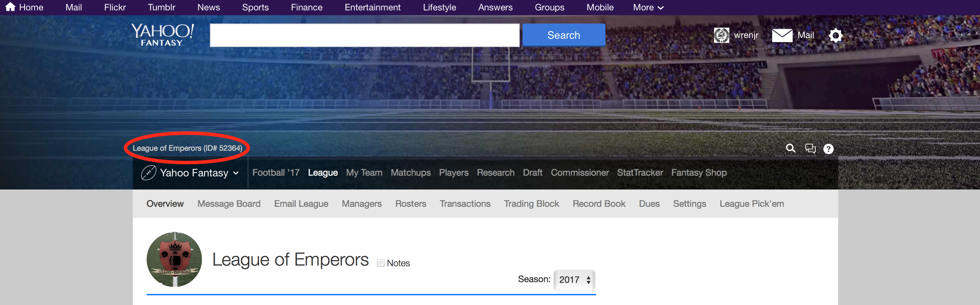Screen dimensions: 980x305
Task: Click the wrenjr username
Action: tap(746, 35)
